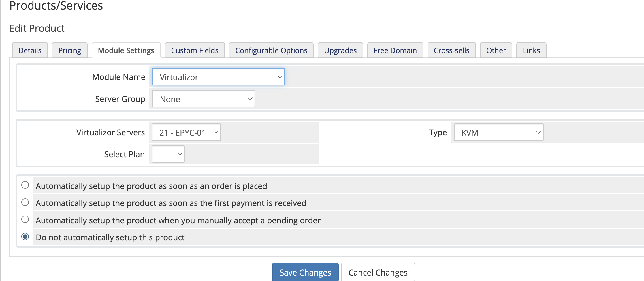
Task: Open the Details tab
Action: (x=30, y=50)
